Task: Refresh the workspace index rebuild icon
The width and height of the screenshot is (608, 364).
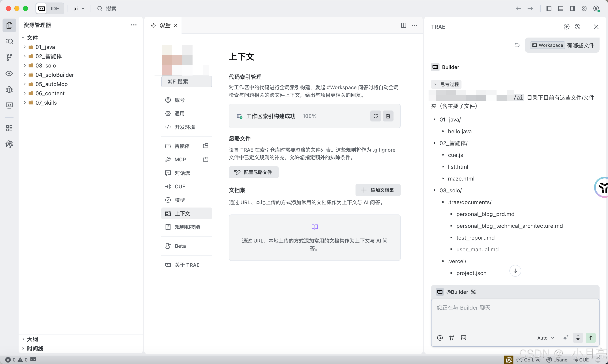Action: point(375,116)
